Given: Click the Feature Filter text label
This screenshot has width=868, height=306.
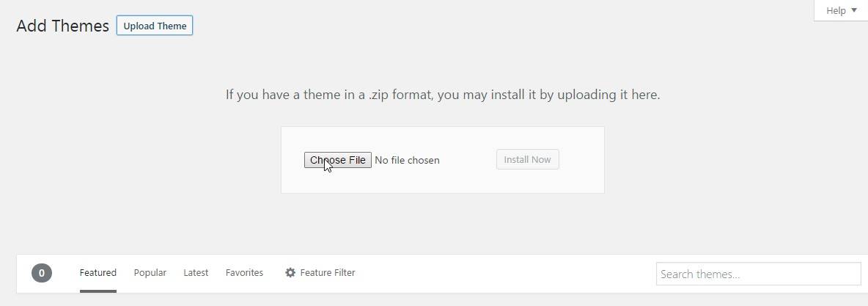Looking at the screenshot, I should pyautogui.click(x=328, y=273).
